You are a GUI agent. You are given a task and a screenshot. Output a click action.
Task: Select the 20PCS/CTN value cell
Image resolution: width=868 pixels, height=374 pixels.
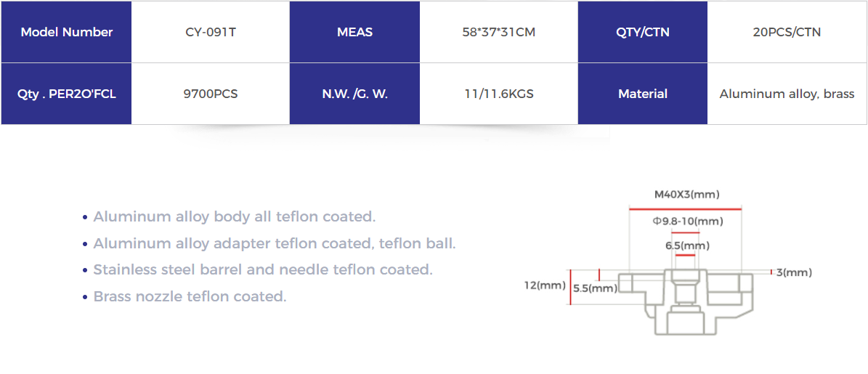click(787, 32)
